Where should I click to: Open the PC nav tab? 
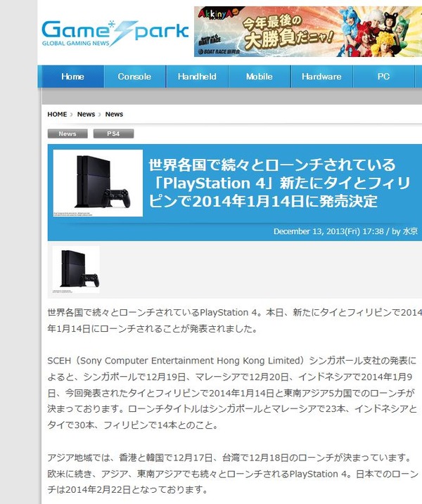coord(384,77)
